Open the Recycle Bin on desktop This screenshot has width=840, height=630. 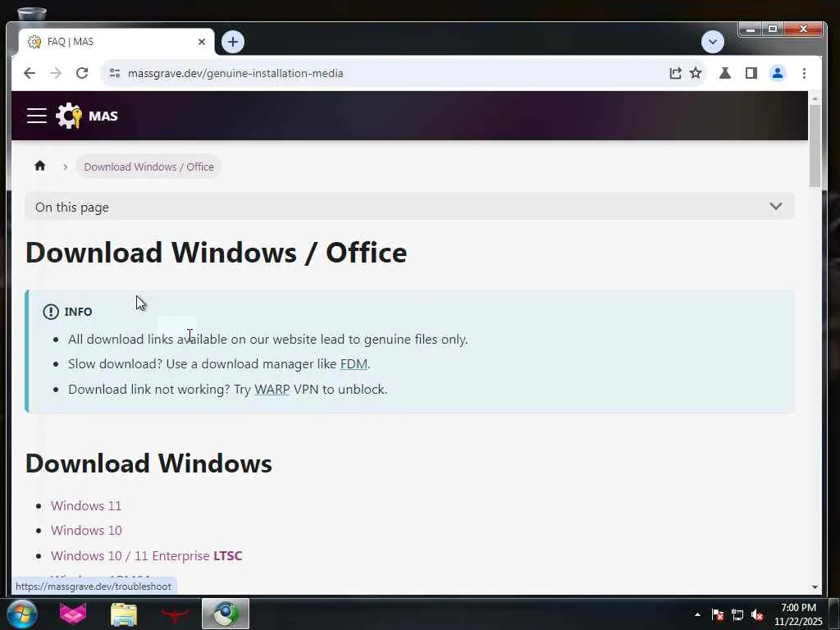[x=32, y=14]
